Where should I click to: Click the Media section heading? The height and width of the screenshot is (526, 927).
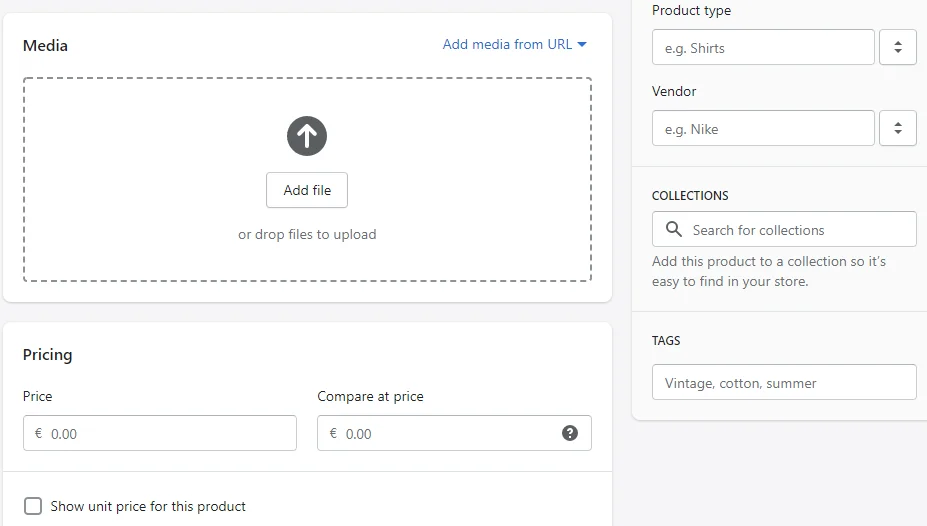(46, 46)
